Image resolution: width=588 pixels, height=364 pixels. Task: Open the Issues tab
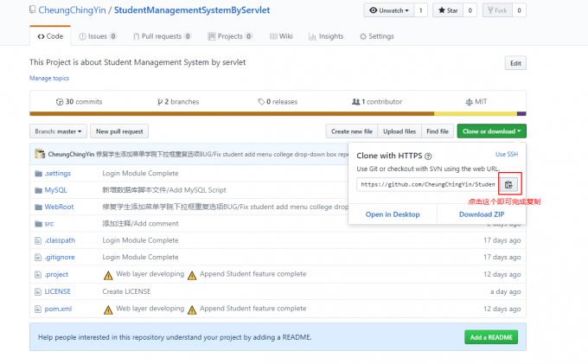click(x=98, y=36)
